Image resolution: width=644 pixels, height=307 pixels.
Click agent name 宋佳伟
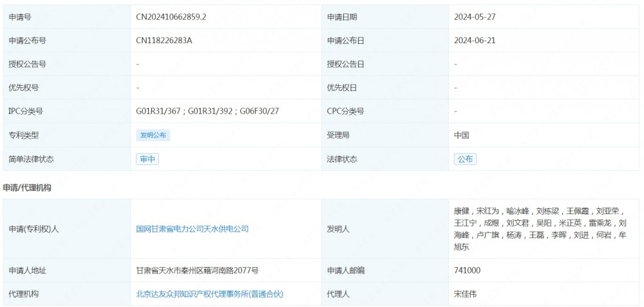coord(466,294)
